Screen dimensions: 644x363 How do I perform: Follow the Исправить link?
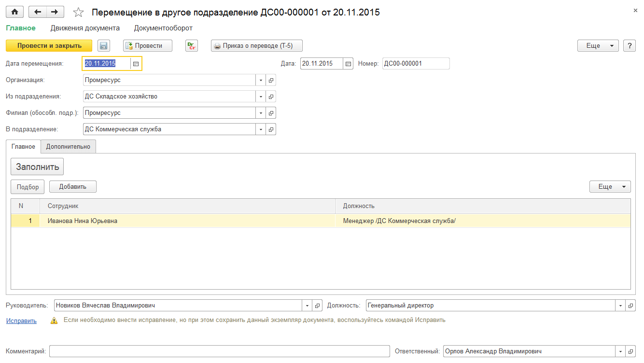(x=21, y=321)
